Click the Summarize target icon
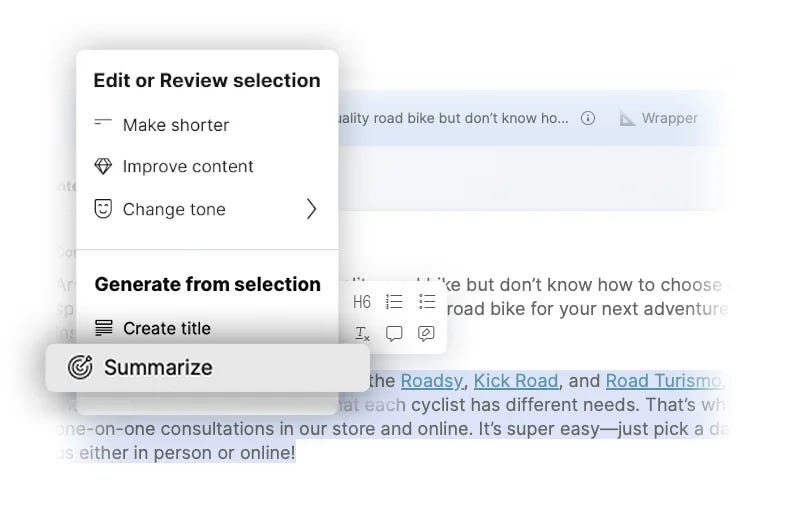Image resolution: width=800 pixels, height=505 pixels. [x=80, y=367]
